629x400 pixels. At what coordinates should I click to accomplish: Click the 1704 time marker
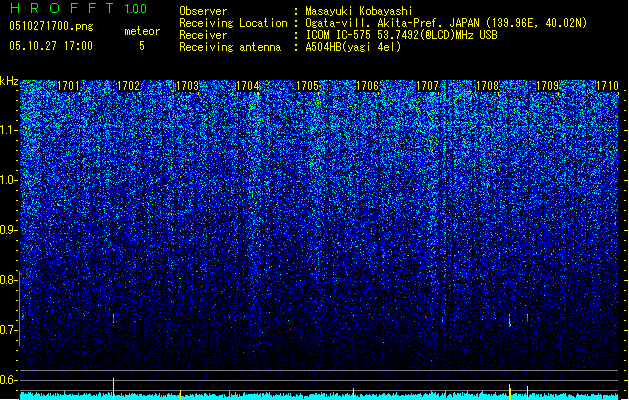coord(248,86)
